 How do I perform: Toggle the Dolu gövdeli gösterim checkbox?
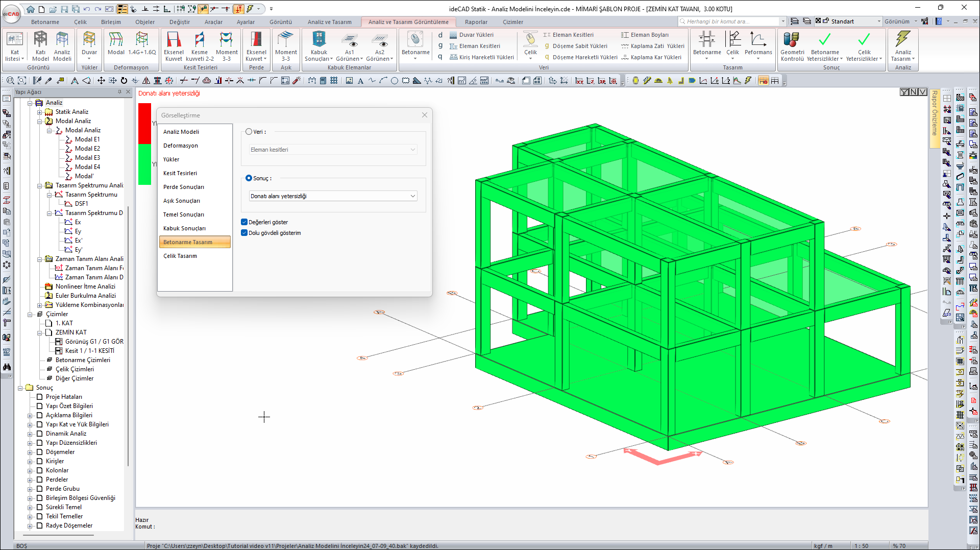(x=244, y=233)
